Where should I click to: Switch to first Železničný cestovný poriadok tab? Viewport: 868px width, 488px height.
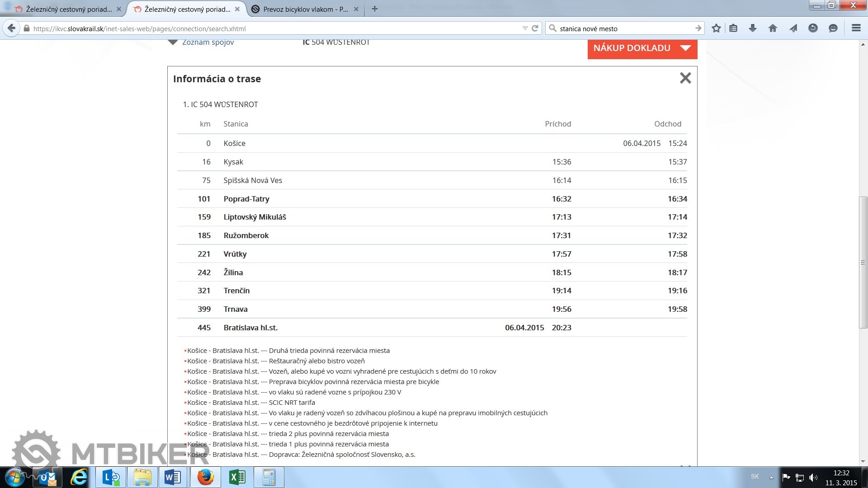tap(69, 9)
